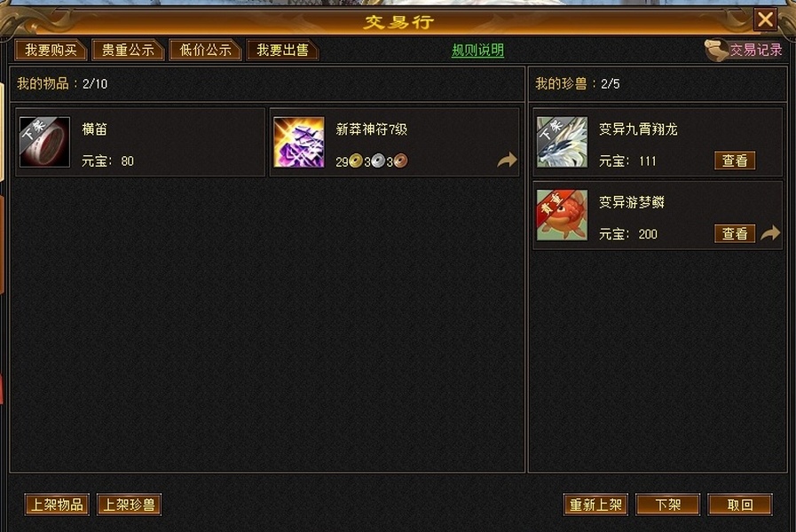View details of 变异九霄翔龙 with 查看
The height and width of the screenshot is (532, 796).
pyautogui.click(x=735, y=160)
